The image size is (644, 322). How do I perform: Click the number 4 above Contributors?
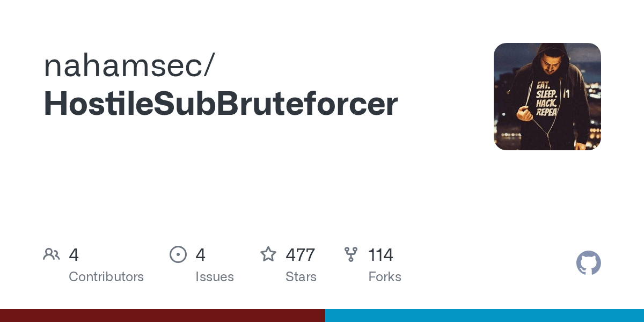click(x=74, y=255)
